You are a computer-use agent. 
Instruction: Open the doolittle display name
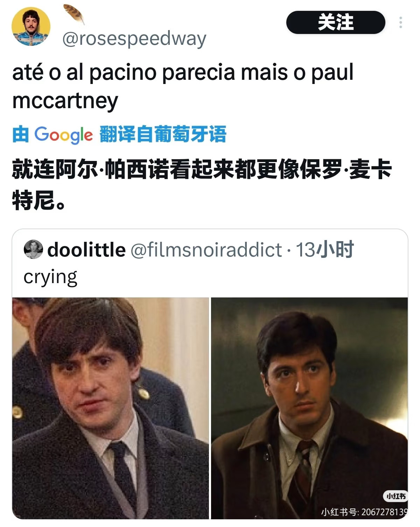click(x=86, y=250)
